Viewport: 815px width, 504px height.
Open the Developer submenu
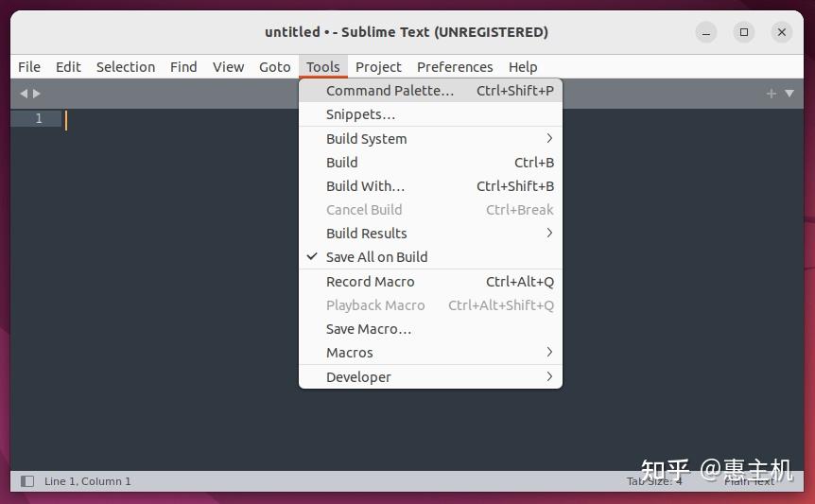(430, 376)
